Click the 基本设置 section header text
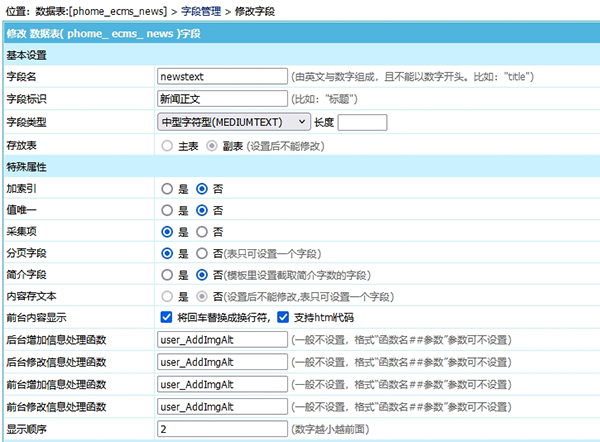Image resolution: width=600 pixels, height=442 pixels. [x=26, y=55]
